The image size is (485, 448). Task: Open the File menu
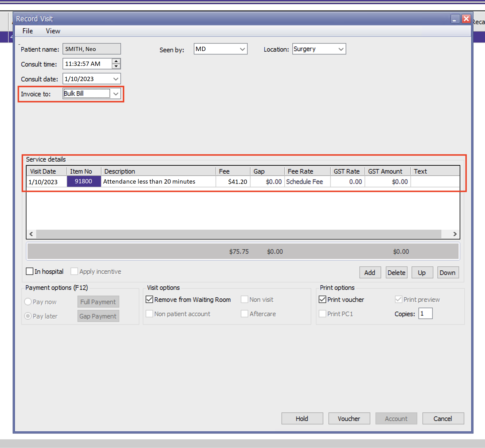(28, 31)
